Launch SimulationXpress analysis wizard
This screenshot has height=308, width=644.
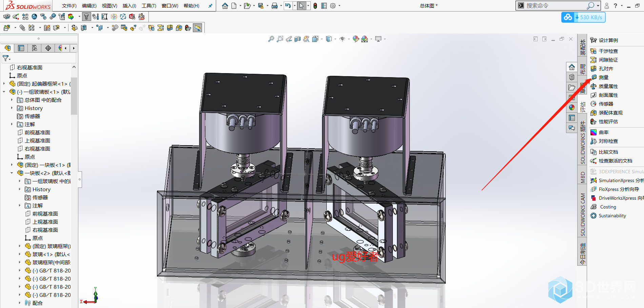617,180
